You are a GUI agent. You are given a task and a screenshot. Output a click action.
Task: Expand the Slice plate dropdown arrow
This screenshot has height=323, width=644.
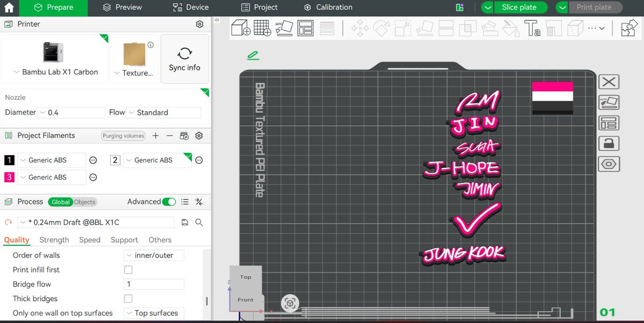[487, 8]
